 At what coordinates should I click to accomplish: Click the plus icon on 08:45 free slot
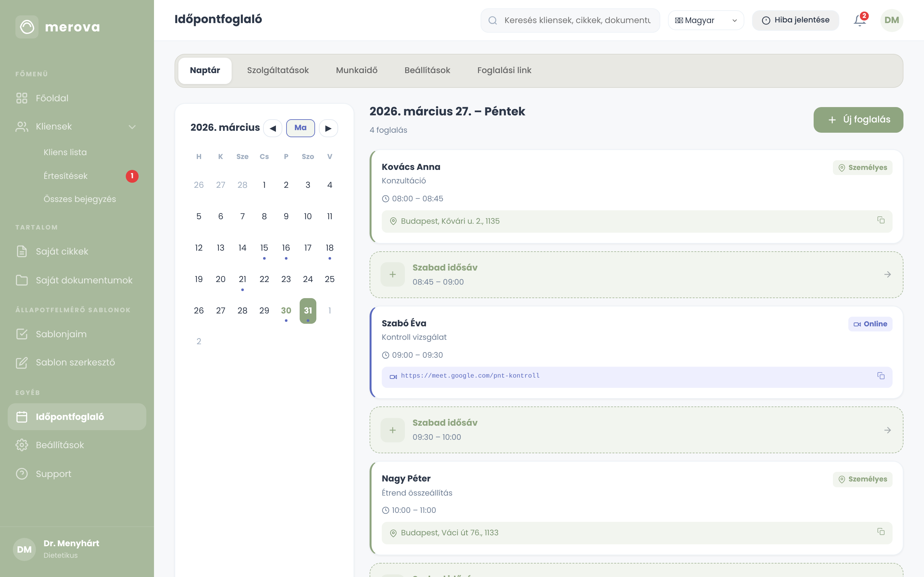pos(392,274)
